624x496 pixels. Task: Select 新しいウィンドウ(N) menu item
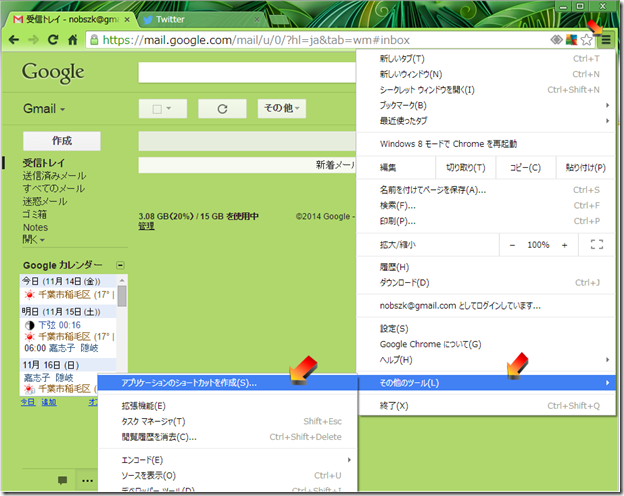click(x=486, y=74)
